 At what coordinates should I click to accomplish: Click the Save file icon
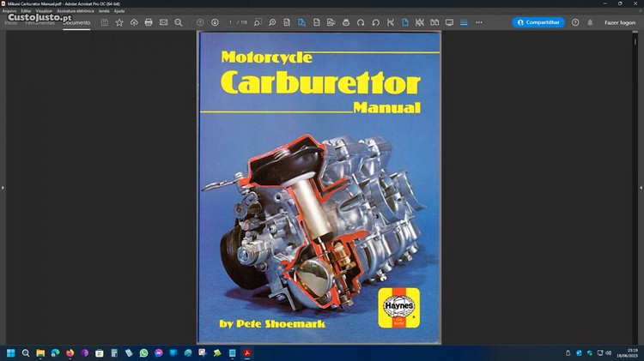point(105,22)
